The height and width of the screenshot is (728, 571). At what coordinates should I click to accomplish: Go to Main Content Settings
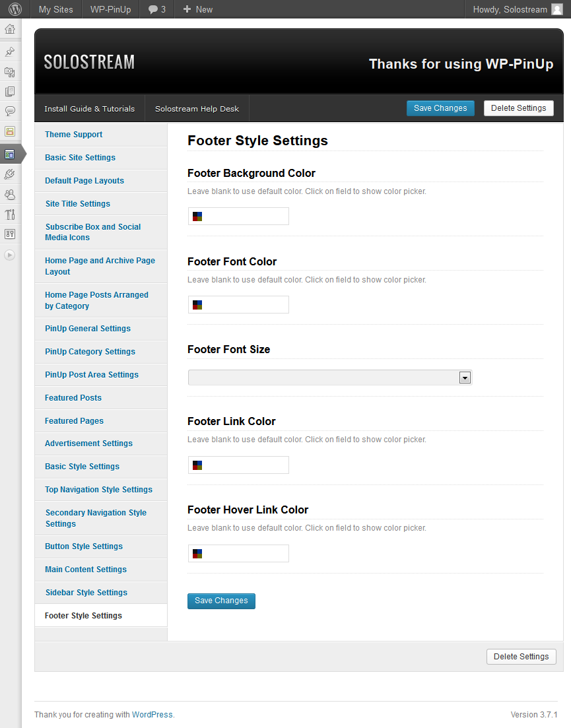[101, 570]
